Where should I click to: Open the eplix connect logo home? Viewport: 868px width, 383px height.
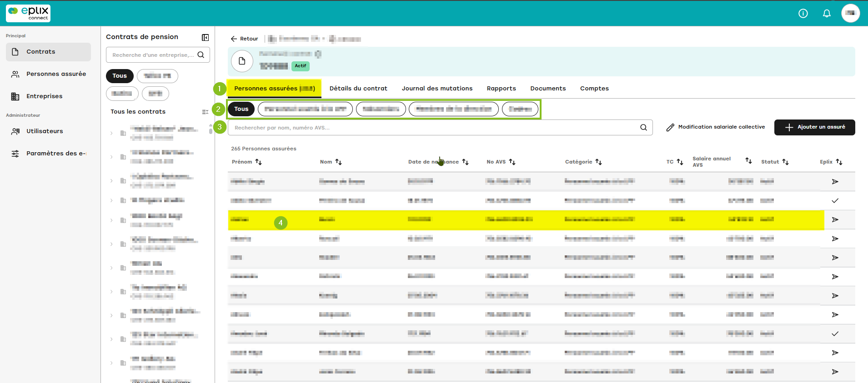28,13
